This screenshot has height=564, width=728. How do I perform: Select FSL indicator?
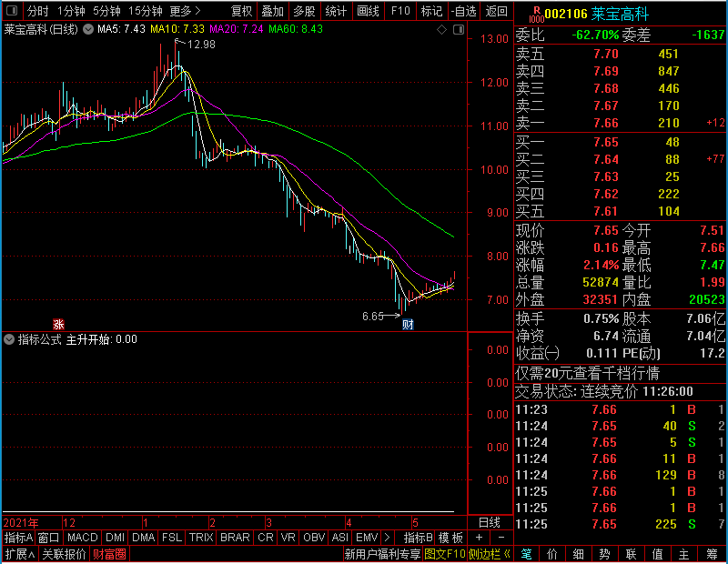pos(172,538)
